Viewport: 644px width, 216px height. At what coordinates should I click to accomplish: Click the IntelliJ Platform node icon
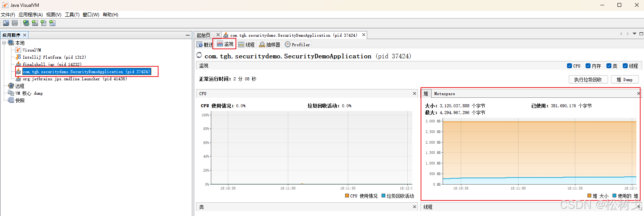(18, 57)
